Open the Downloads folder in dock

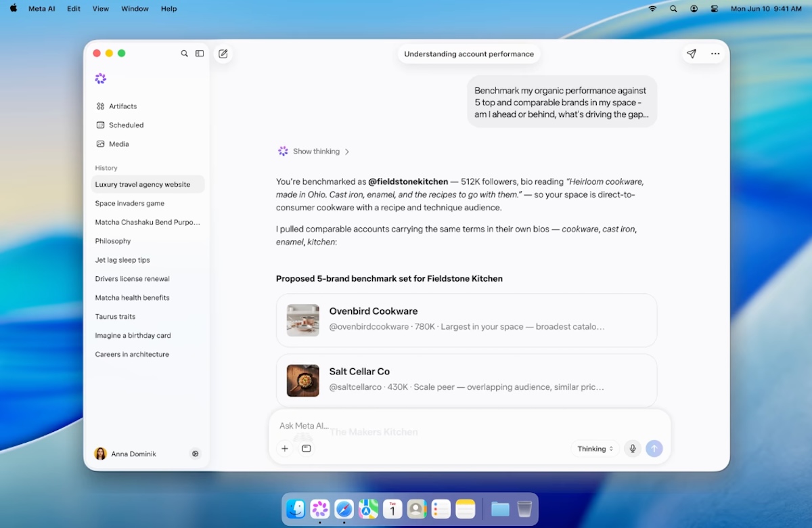pos(500,509)
